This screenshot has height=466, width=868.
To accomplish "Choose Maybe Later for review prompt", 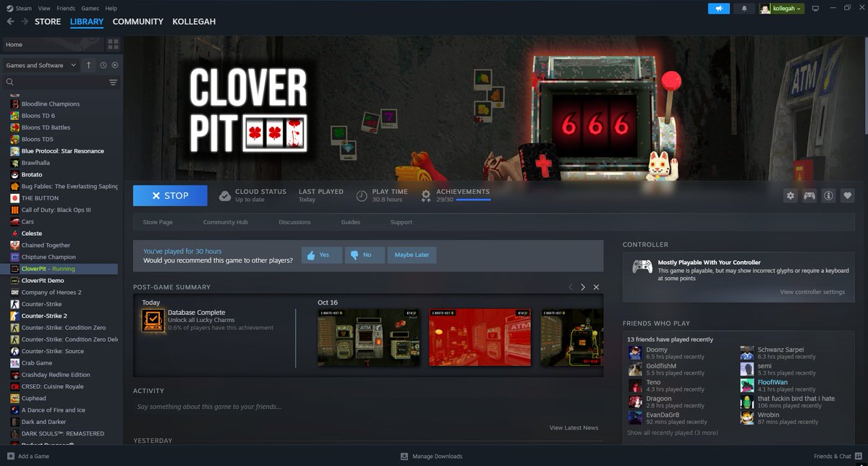I will (412, 255).
